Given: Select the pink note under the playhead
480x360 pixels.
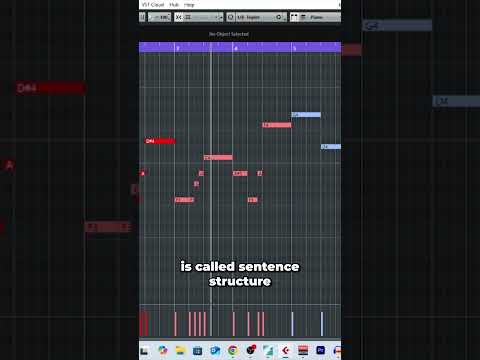Looking at the screenshot, I should pyautogui.click(x=218, y=157).
